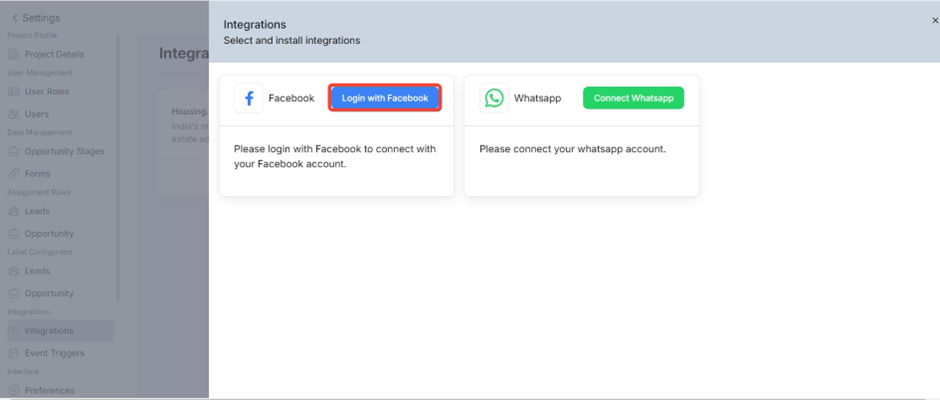
Task: Click the Opportunity Stages icon
Action: tap(14, 151)
